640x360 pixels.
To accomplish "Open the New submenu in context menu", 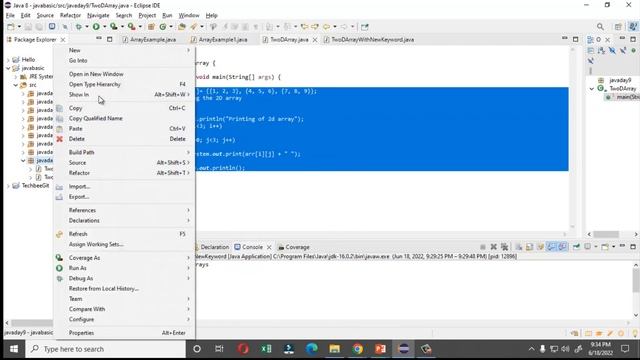I will pyautogui.click(x=125, y=50).
